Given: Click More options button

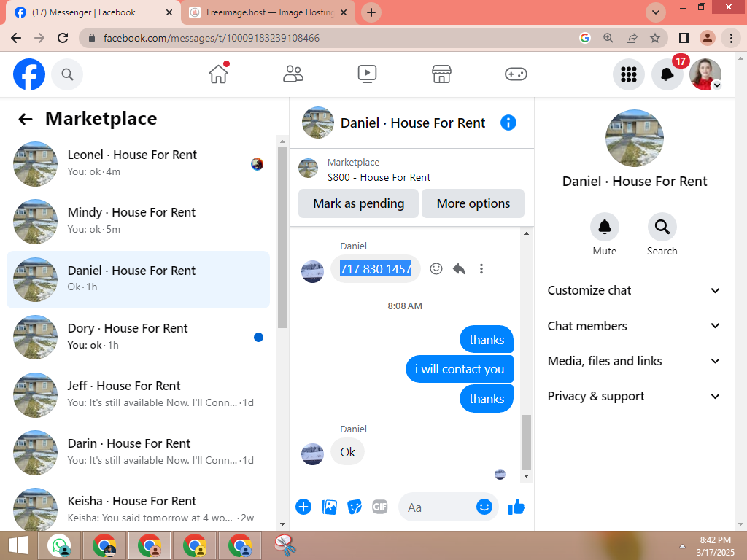Looking at the screenshot, I should (x=473, y=204).
